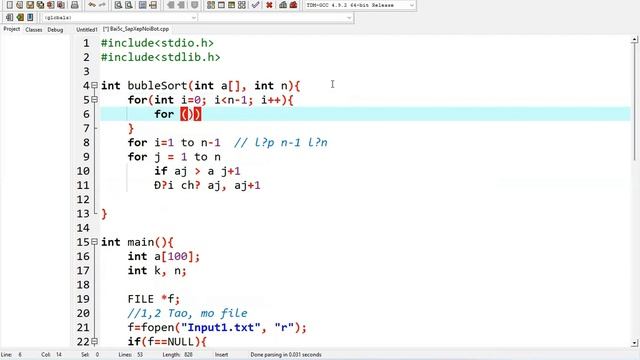Click the 'int a[100];' declaration
Screen dimensions: 640x360
tap(164, 256)
